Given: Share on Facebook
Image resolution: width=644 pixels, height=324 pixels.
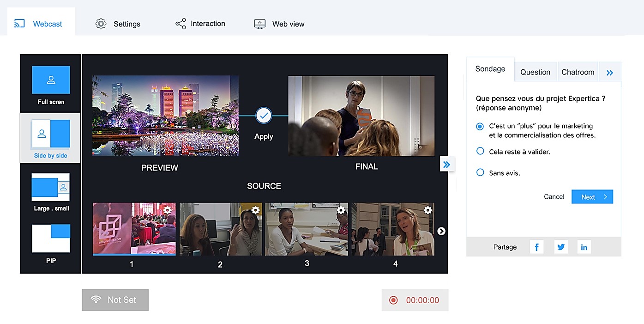Looking at the screenshot, I should (536, 247).
